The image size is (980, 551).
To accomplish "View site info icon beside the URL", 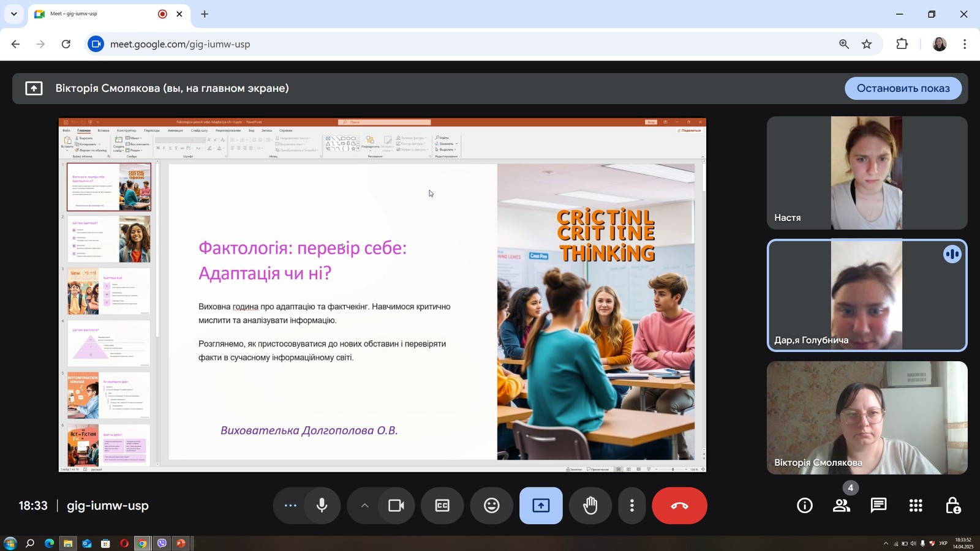I will point(95,44).
